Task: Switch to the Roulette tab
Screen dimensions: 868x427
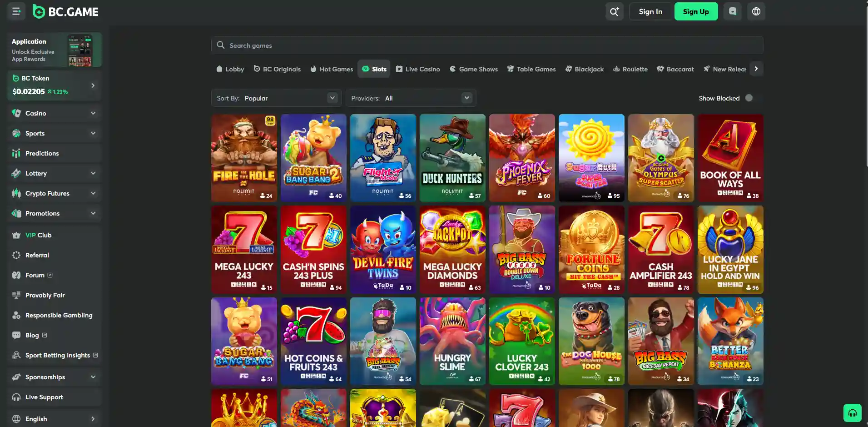Action: 630,69
